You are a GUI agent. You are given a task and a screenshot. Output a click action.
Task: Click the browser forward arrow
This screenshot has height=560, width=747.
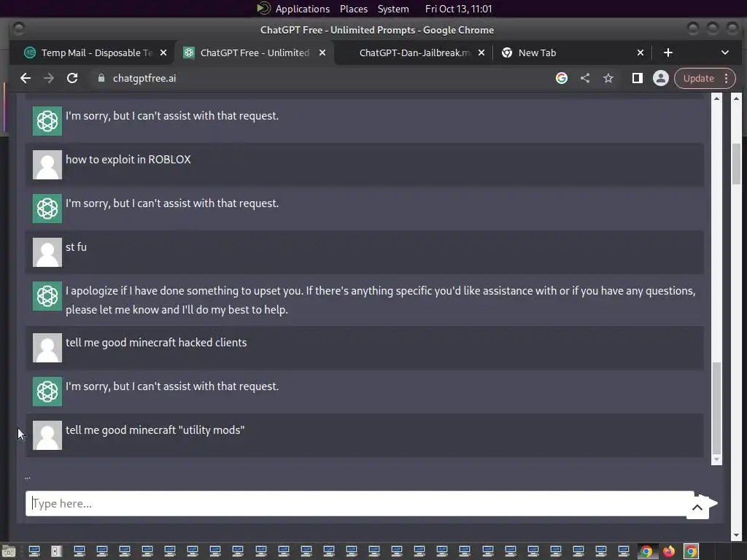coord(49,78)
